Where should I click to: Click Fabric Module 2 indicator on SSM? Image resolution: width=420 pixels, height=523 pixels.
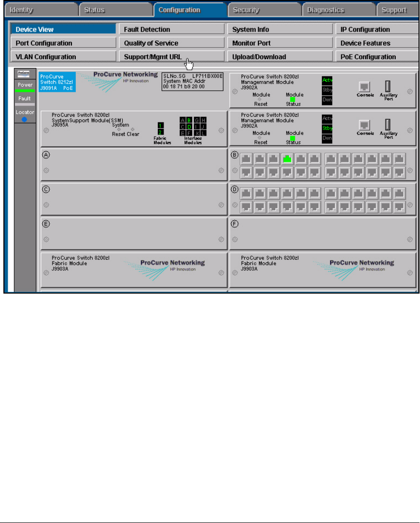tap(161, 132)
